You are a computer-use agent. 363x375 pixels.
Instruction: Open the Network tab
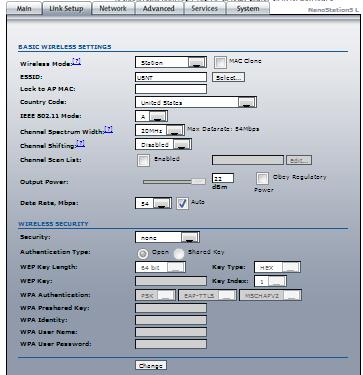point(113,8)
